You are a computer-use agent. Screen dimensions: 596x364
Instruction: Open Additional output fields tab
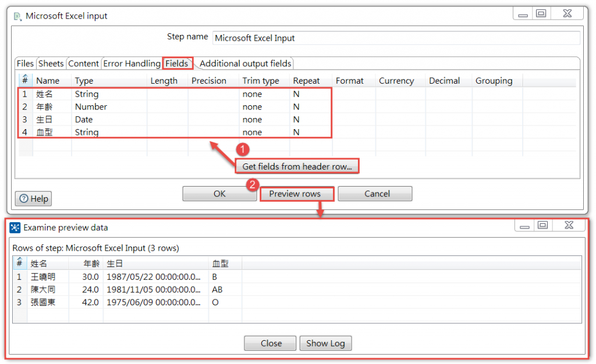[245, 63]
